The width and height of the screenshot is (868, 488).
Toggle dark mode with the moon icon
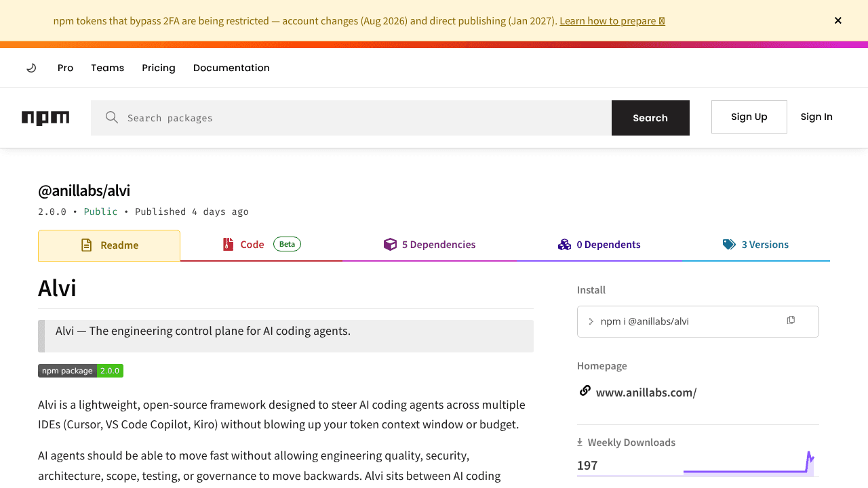pyautogui.click(x=31, y=68)
